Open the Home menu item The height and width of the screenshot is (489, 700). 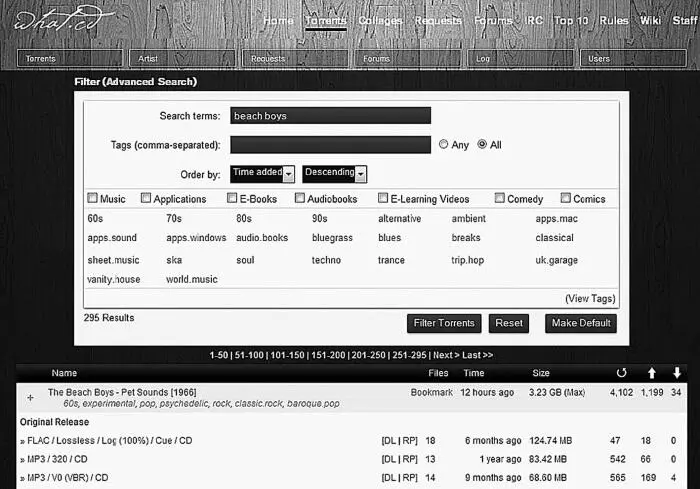[x=278, y=21]
